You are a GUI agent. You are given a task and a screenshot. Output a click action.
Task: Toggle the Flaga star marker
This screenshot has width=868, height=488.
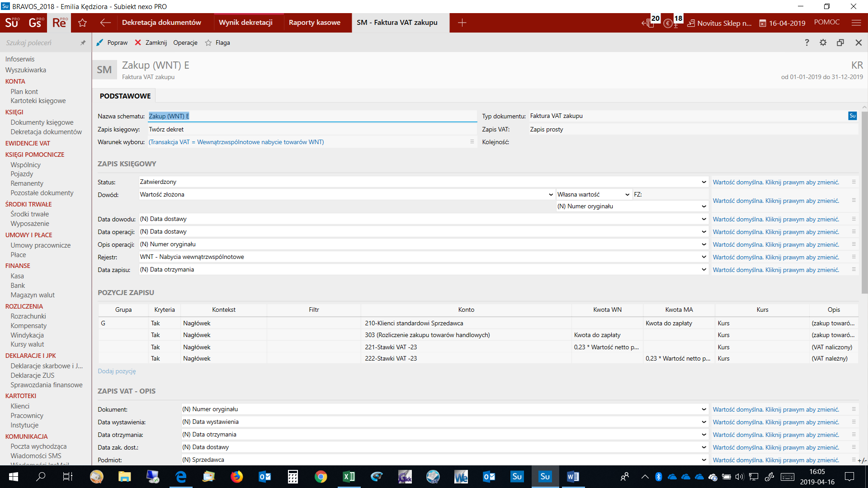point(208,43)
